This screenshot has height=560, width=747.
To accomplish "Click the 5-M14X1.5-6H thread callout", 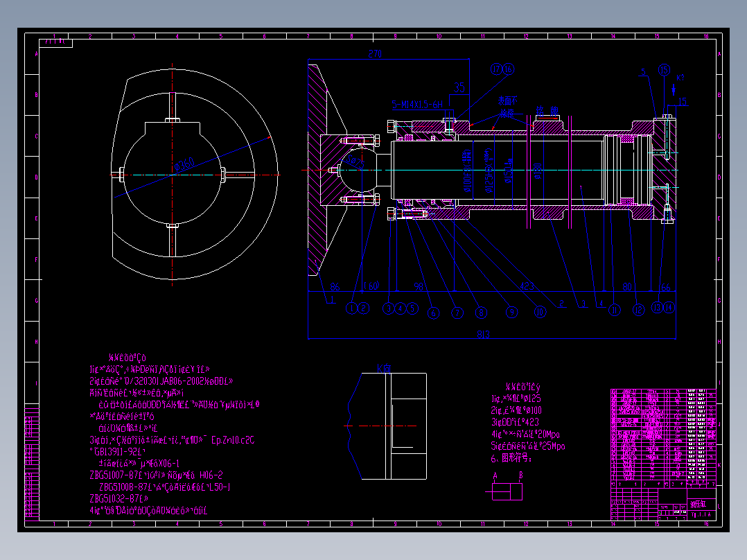I will point(417,105).
